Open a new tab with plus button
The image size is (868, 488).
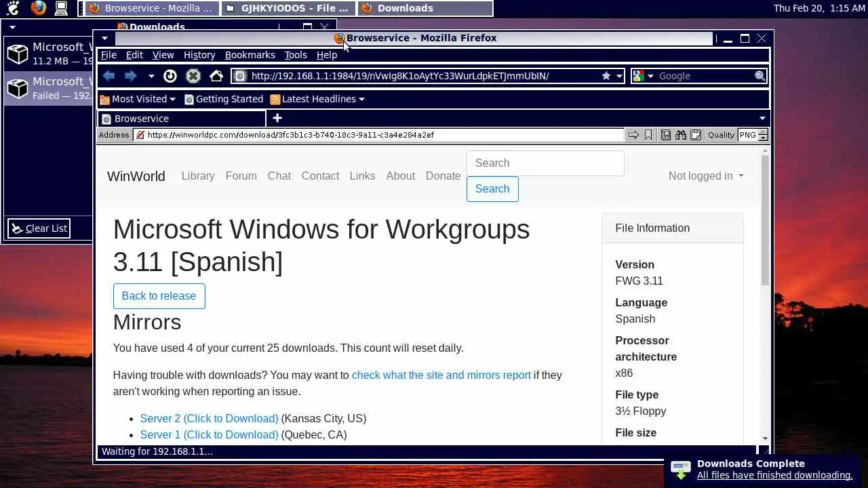[x=277, y=119]
